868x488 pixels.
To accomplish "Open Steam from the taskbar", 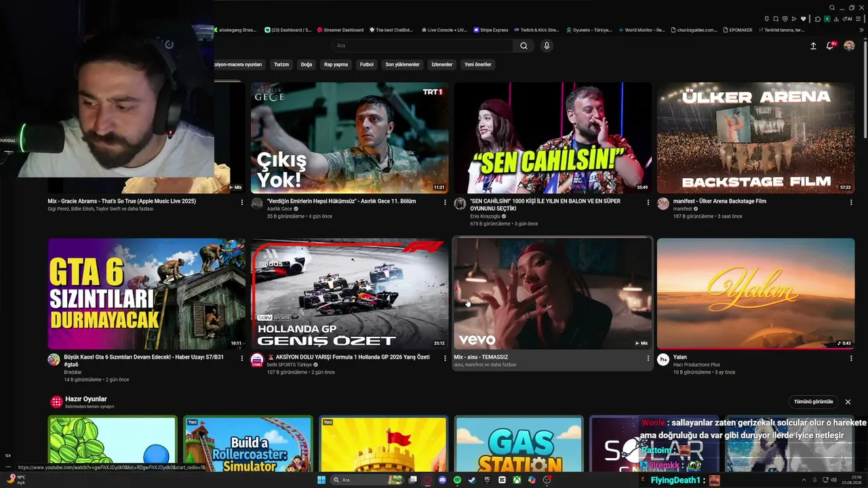I will 472,480.
